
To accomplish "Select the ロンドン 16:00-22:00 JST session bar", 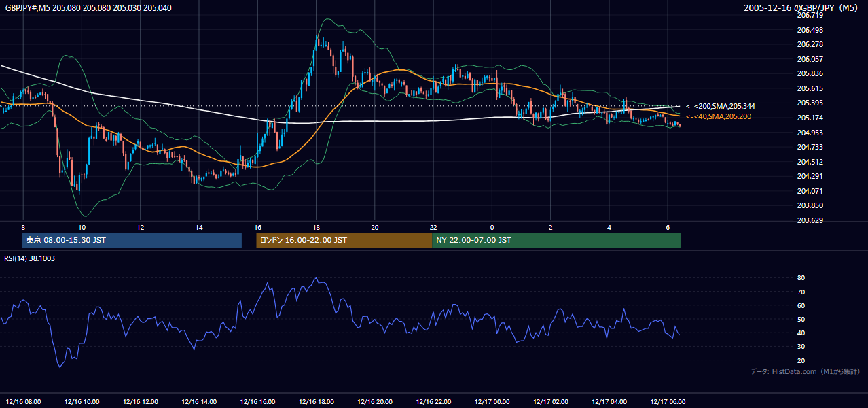I will click(344, 240).
